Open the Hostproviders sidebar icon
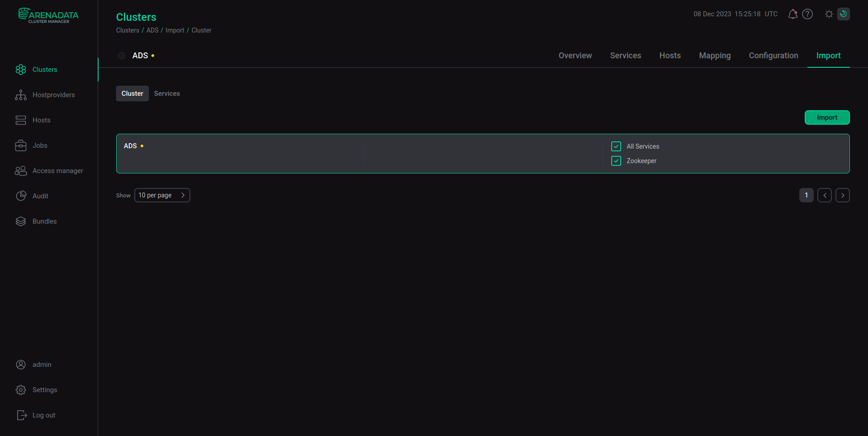The width and height of the screenshot is (868, 436). click(21, 95)
